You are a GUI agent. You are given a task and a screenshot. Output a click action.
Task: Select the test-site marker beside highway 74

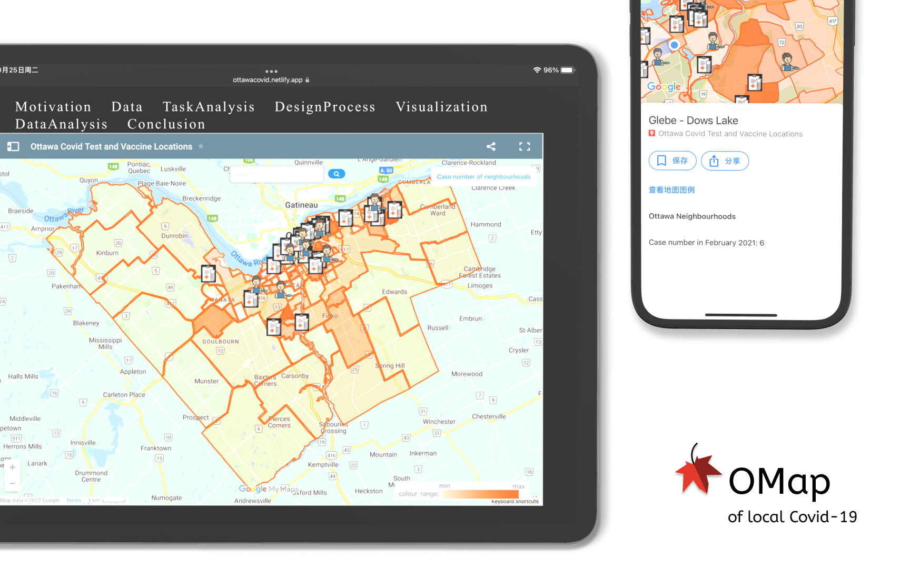pos(346,217)
